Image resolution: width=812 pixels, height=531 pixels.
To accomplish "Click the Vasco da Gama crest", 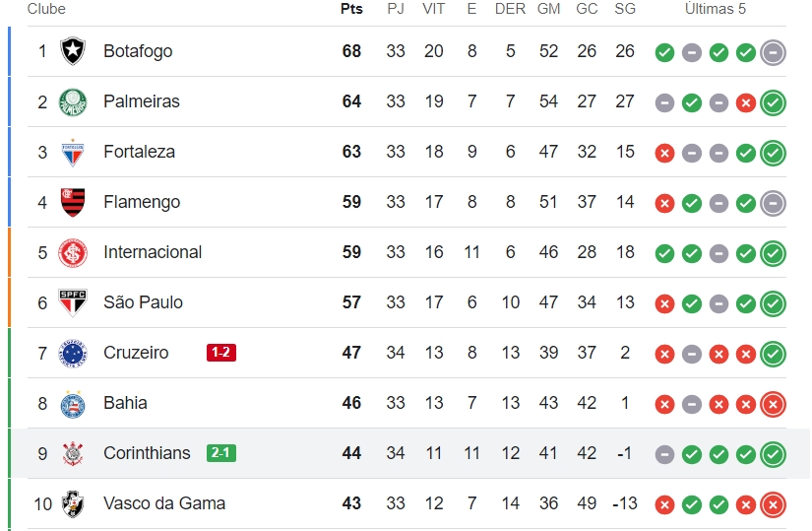I will pyautogui.click(x=73, y=503).
